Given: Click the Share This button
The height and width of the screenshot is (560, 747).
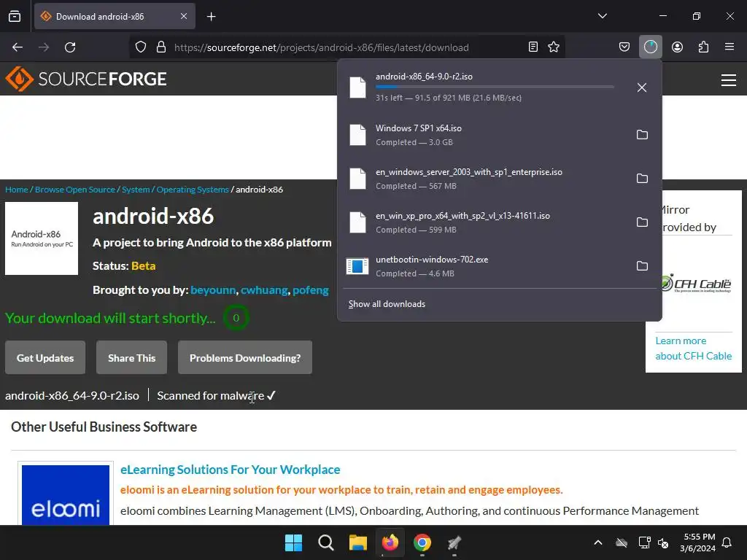Looking at the screenshot, I should click(x=131, y=357).
